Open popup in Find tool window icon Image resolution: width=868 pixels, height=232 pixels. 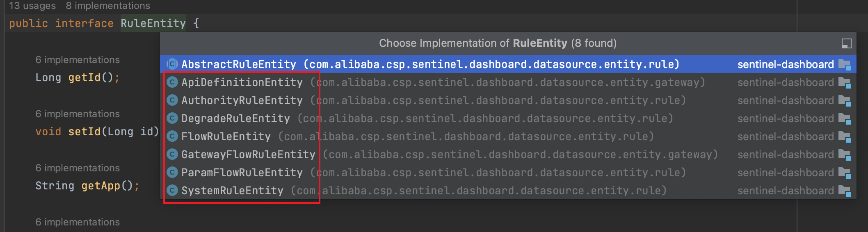click(x=846, y=43)
